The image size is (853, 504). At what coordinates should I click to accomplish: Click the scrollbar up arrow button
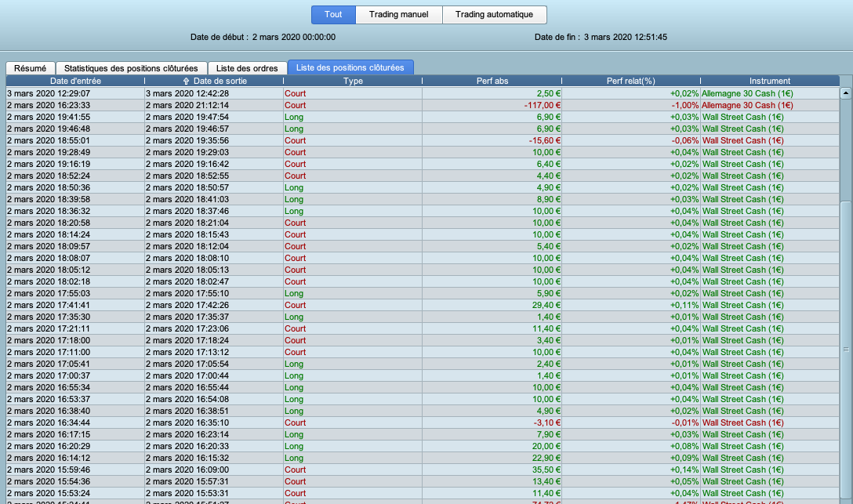pos(846,93)
